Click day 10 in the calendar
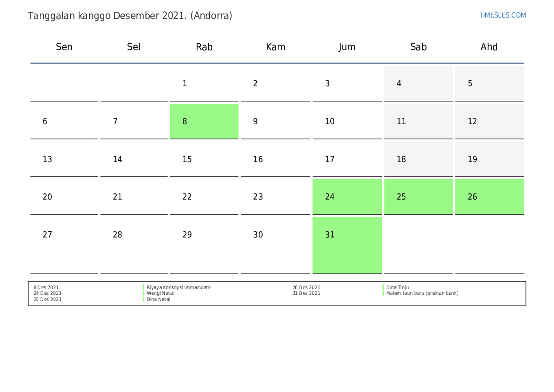554x392 pixels. click(347, 121)
